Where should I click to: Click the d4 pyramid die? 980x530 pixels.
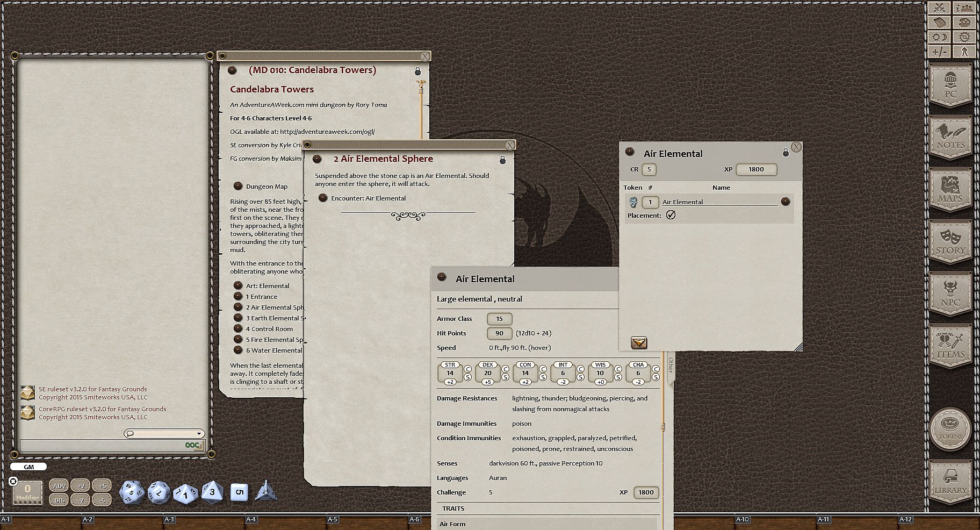266,491
